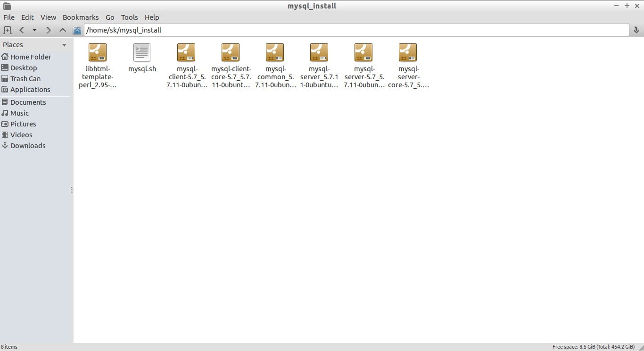
Task: Open the Tools menu
Action: [x=129, y=17]
